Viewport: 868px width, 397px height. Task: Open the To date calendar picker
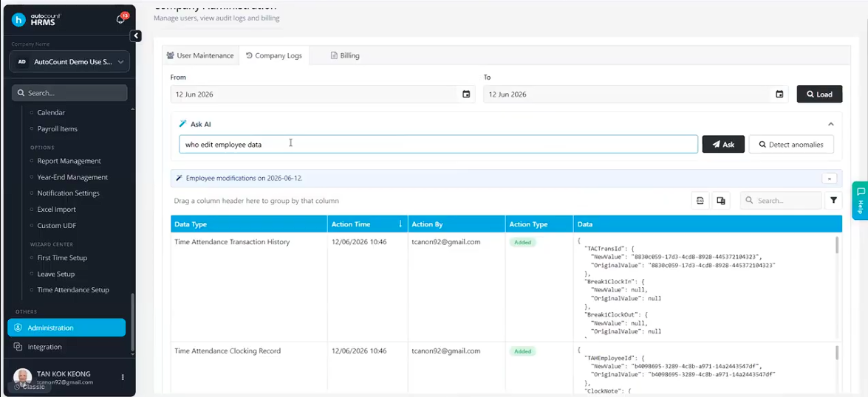(x=779, y=94)
